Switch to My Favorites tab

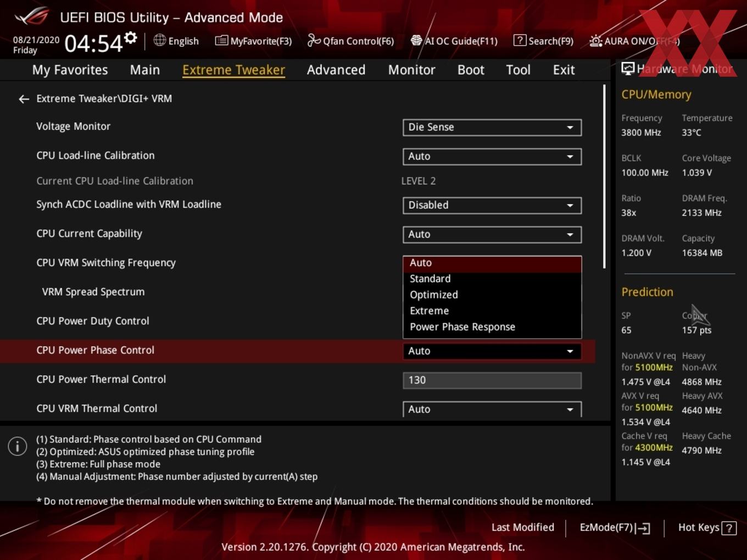tap(70, 70)
